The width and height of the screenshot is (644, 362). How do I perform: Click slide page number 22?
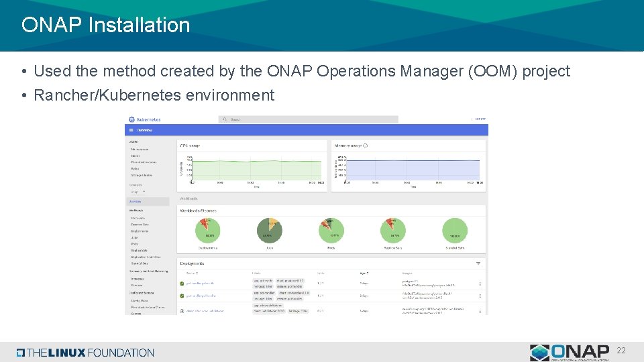(x=621, y=350)
